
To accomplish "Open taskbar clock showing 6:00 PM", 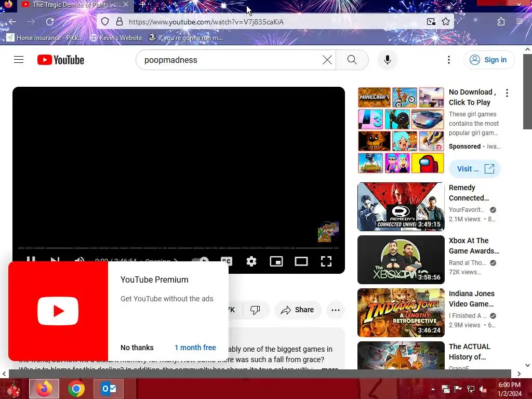I will point(509,389).
